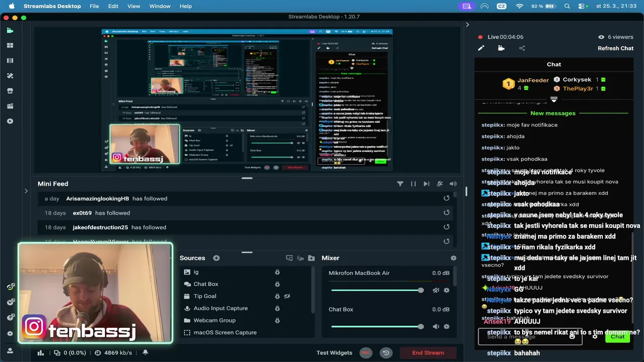Image resolution: width=644 pixels, height=362 pixels.
Task: Mute event alerts in Mini Feed
Action: [440, 184]
